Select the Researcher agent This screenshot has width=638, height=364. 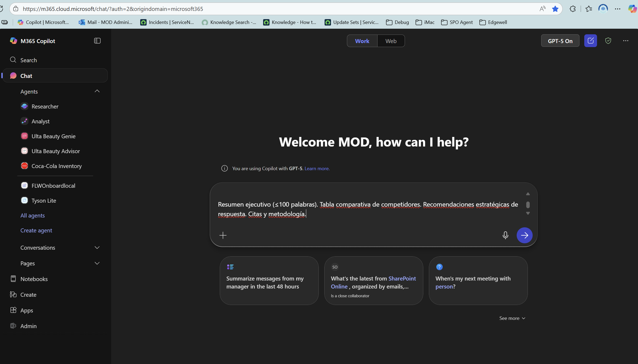tap(45, 106)
